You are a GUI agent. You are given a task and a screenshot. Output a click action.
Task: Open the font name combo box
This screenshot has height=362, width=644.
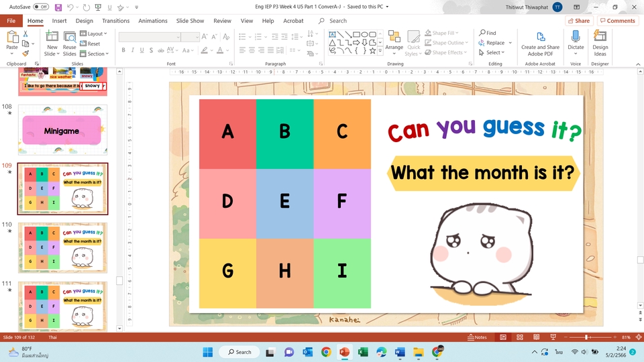coord(150,37)
